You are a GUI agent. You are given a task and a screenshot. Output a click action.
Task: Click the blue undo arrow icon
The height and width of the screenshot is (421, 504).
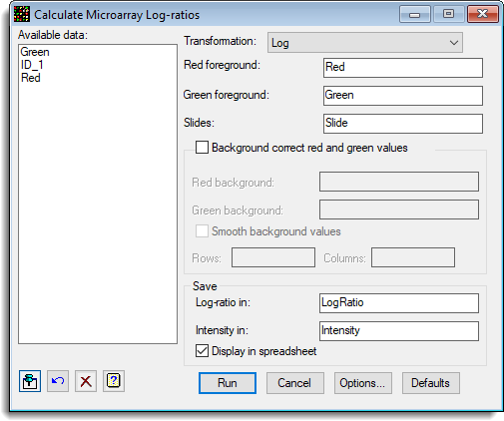[58, 381]
